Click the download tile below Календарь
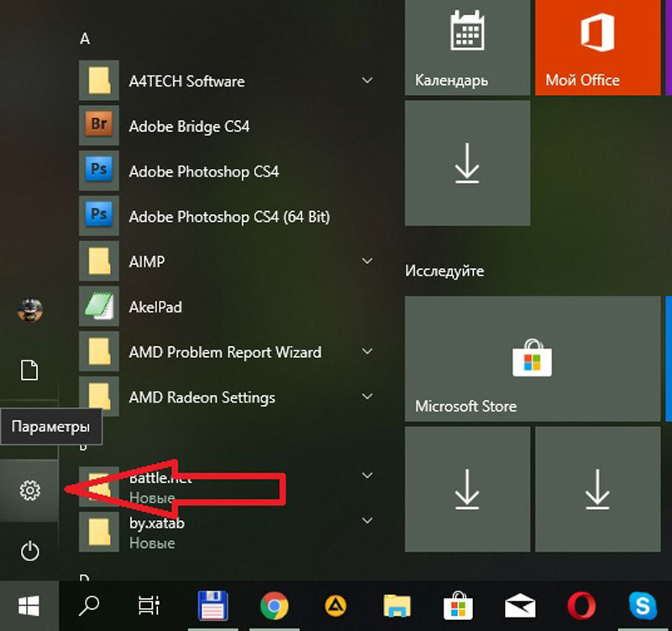The width and height of the screenshot is (672, 631). pos(468,163)
